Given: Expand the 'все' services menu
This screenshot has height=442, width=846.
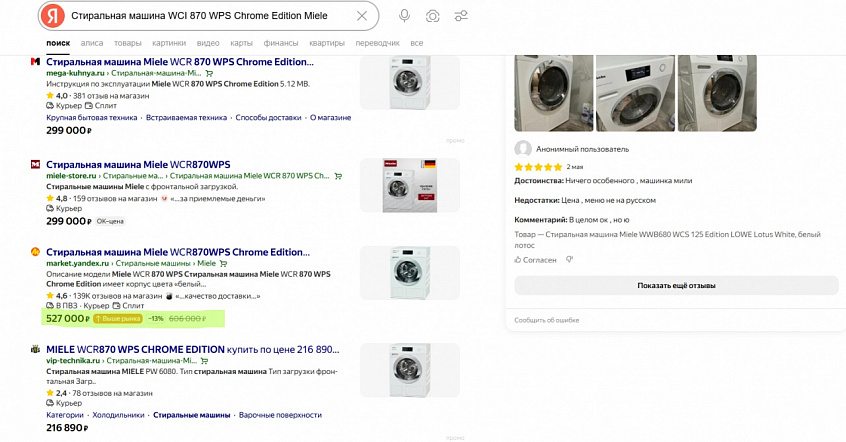Looking at the screenshot, I should (416, 43).
